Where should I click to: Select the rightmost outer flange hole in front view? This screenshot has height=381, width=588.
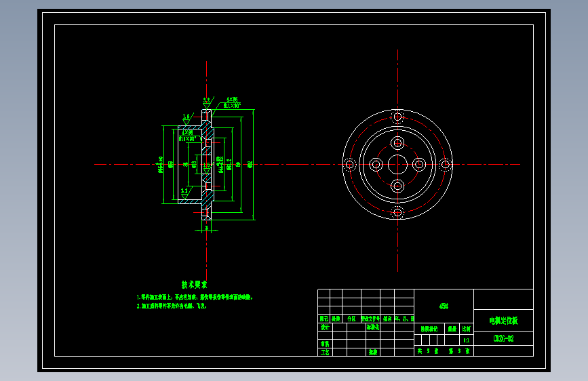(x=446, y=164)
